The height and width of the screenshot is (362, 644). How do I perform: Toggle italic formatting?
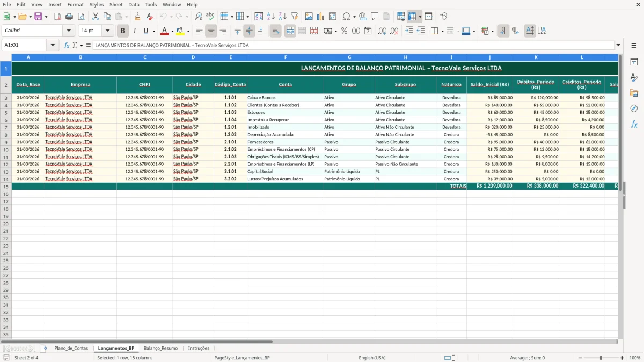(135, 31)
